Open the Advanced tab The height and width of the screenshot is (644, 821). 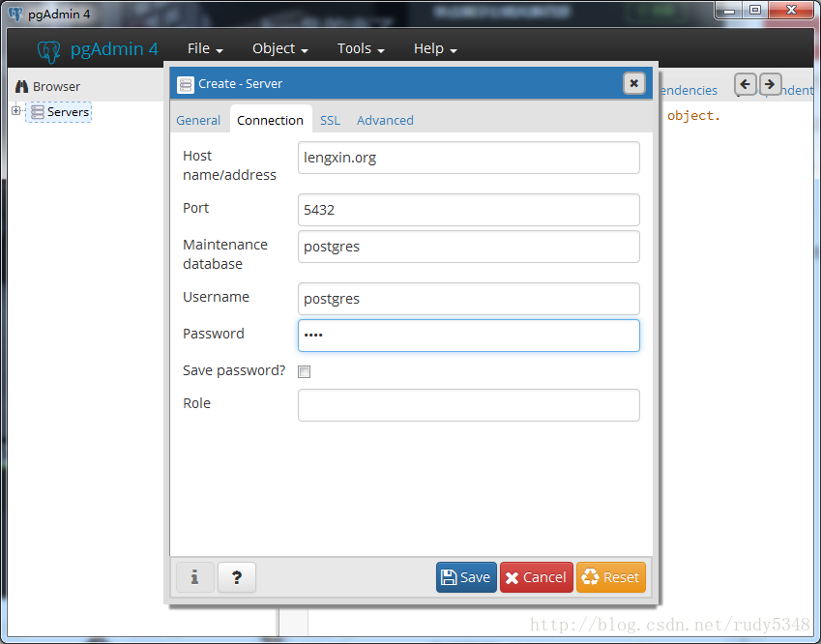point(385,121)
